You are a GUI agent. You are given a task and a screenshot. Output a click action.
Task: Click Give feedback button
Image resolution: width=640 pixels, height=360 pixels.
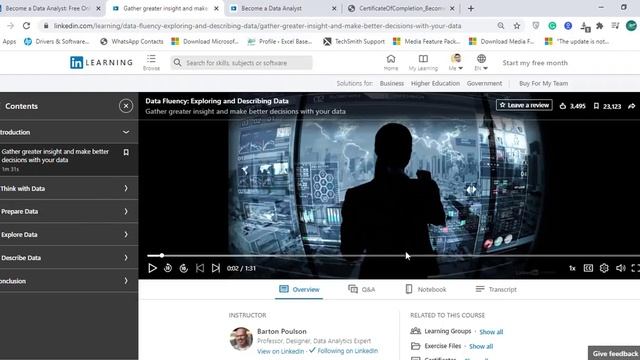(614, 353)
